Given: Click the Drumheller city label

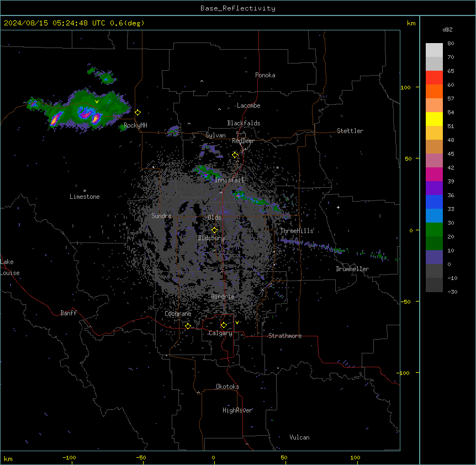Looking at the screenshot, I should click(x=352, y=269).
